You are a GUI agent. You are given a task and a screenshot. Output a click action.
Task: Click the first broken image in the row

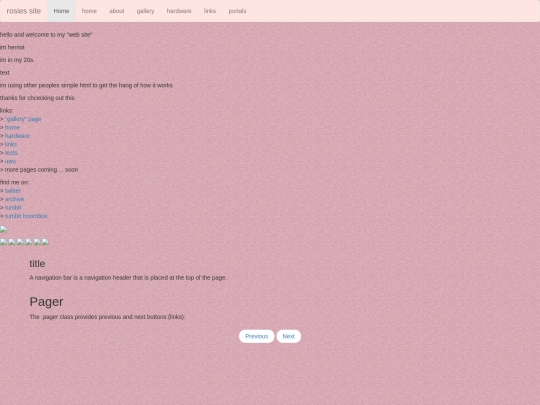(3, 242)
